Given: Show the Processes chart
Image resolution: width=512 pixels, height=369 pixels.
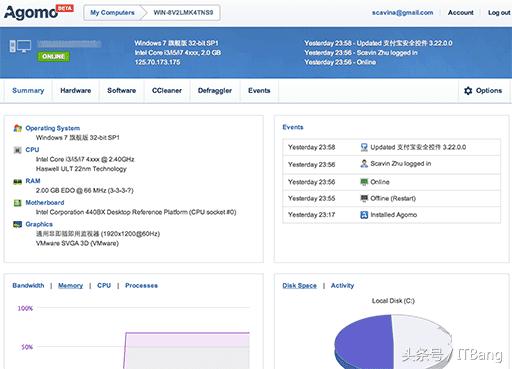Looking at the screenshot, I should tap(141, 286).
